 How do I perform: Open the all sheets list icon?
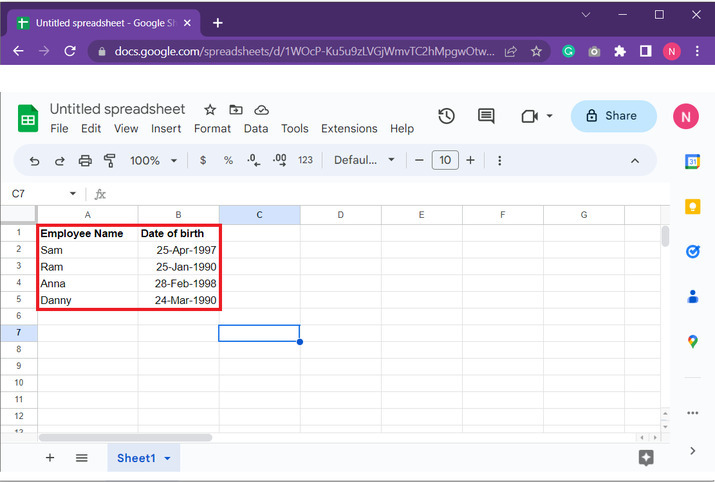pyautogui.click(x=82, y=458)
